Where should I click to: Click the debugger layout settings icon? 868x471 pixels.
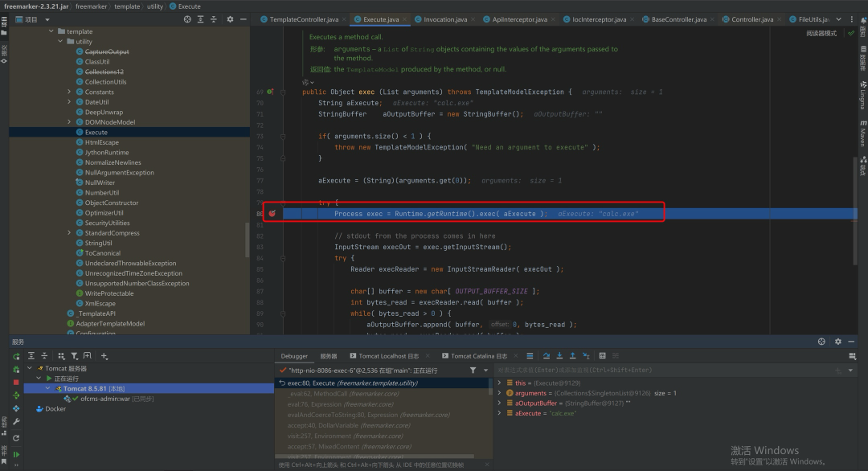coord(853,356)
